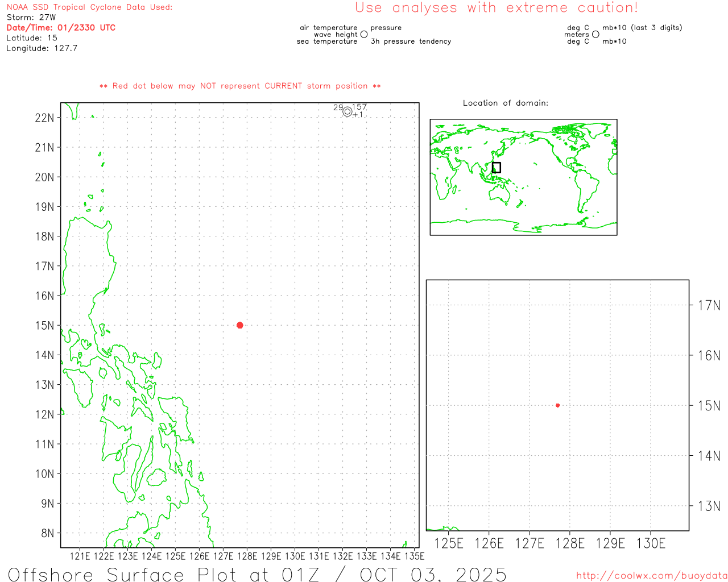Click the Date/Time 01/2330 UTC text

click(x=61, y=27)
